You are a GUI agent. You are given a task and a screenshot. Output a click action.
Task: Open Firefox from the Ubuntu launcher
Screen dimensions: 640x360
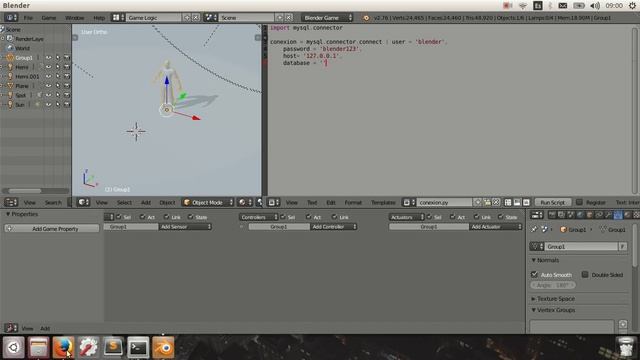[63, 347]
